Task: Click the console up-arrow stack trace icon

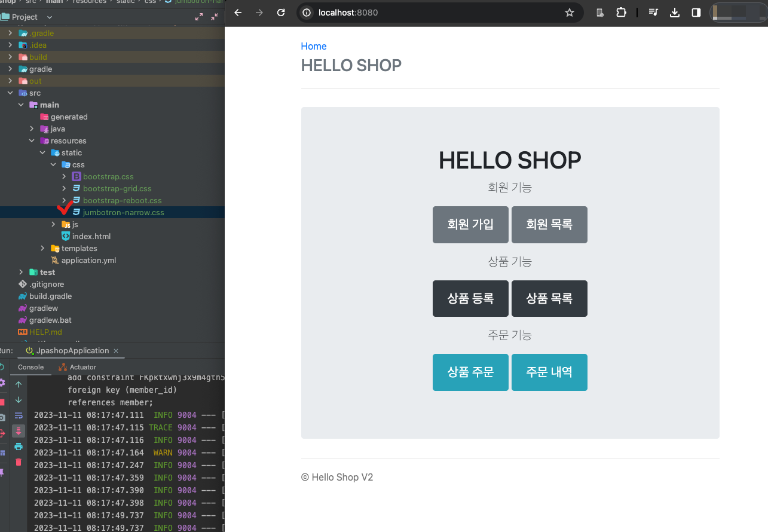Action: tap(19, 384)
